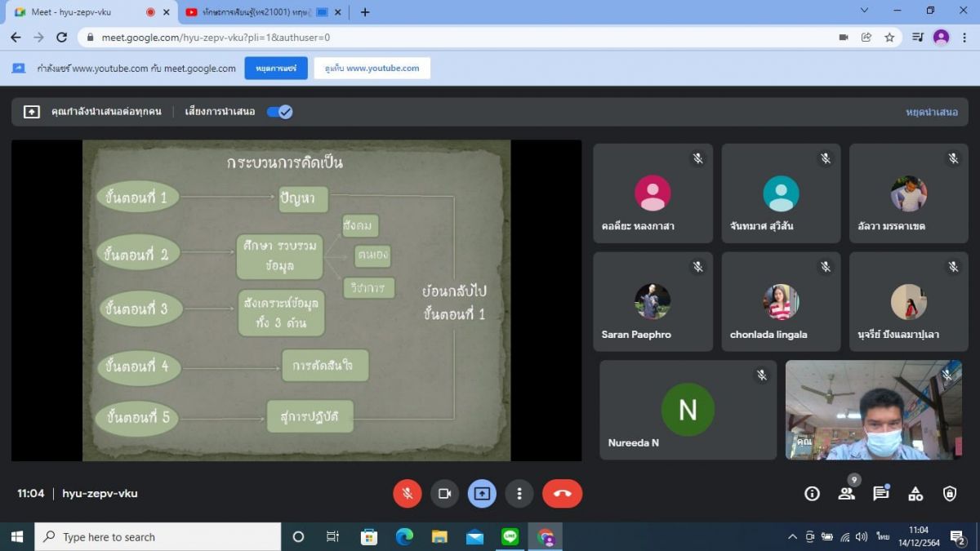Open the activities shapes icon

[x=915, y=493]
